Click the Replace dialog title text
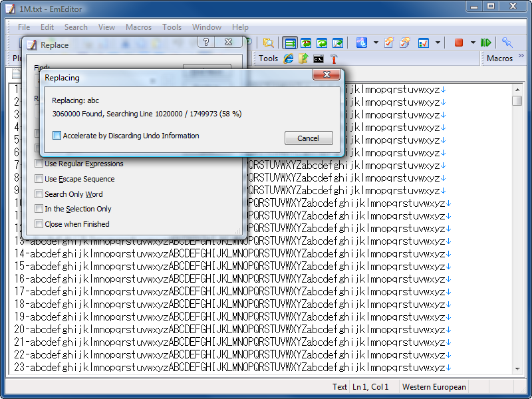532x399 pixels. tap(55, 45)
